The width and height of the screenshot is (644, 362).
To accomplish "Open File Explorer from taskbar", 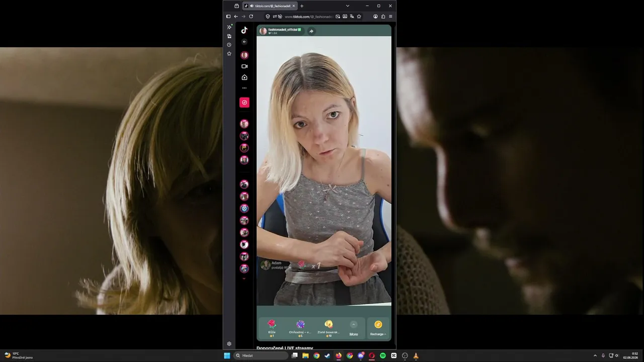I will click(305, 355).
